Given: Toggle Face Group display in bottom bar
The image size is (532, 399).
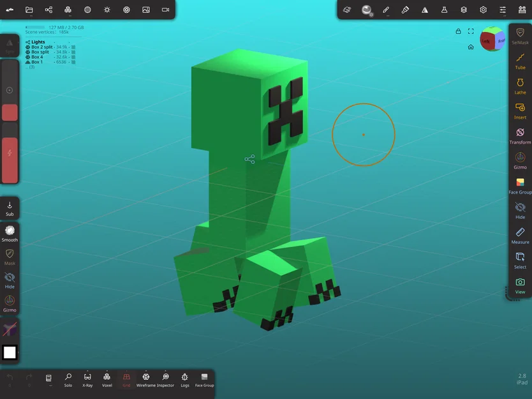Looking at the screenshot, I should [204, 380].
